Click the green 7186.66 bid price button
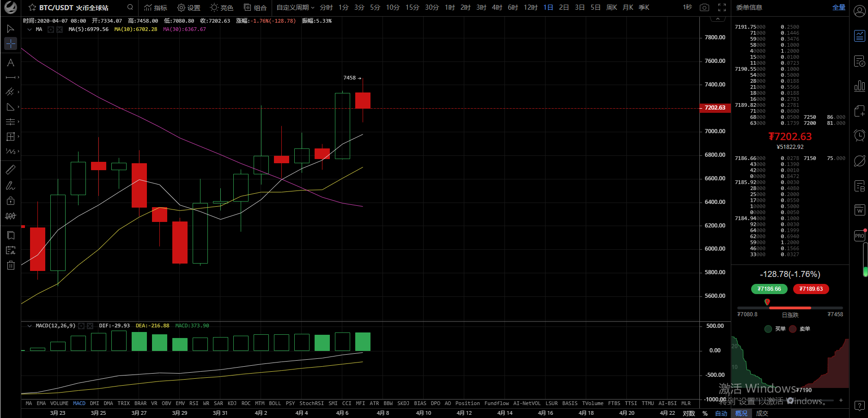 pyautogui.click(x=769, y=289)
